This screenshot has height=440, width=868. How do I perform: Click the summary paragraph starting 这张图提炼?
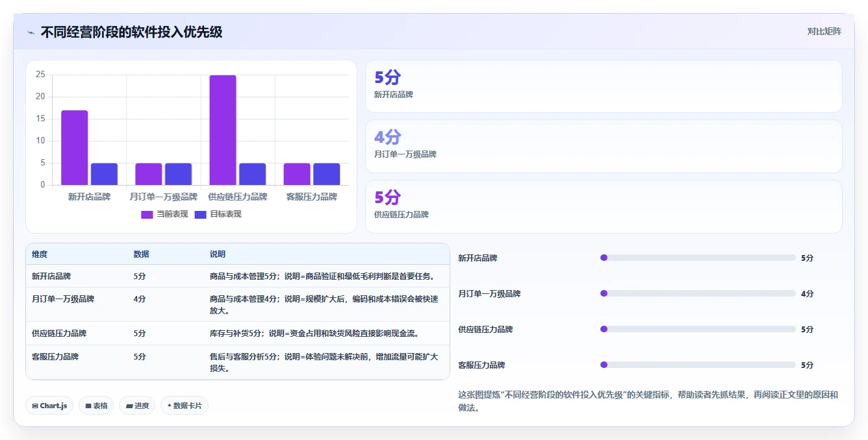click(648, 401)
